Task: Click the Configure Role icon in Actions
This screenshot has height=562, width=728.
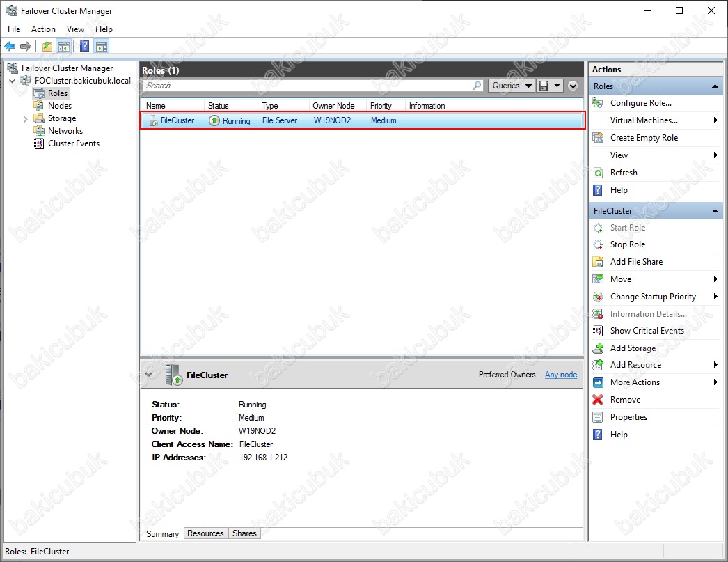Action: pyautogui.click(x=598, y=103)
